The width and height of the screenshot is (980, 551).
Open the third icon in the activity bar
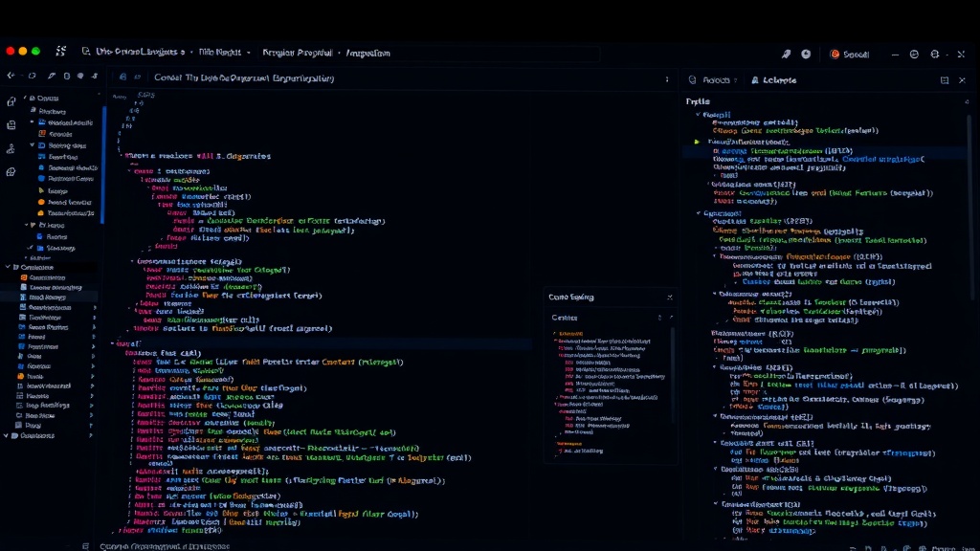click(x=11, y=148)
